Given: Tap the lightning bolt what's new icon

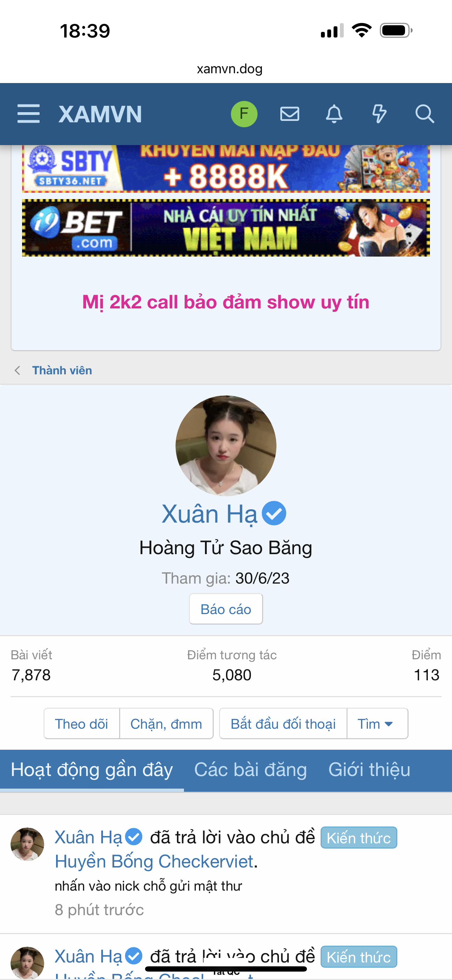Looking at the screenshot, I should [379, 114].
